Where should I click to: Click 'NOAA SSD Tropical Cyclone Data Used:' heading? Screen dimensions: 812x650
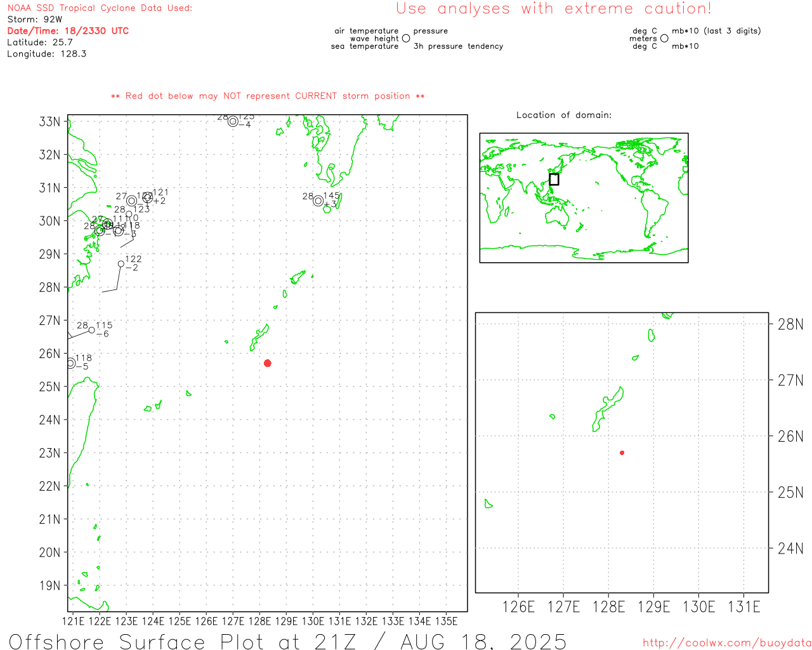coord(100,8)
